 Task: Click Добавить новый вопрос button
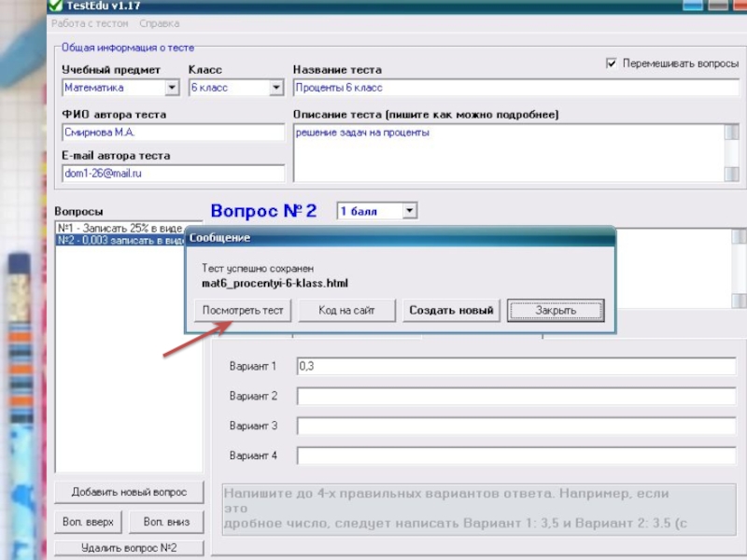point(129,493)
